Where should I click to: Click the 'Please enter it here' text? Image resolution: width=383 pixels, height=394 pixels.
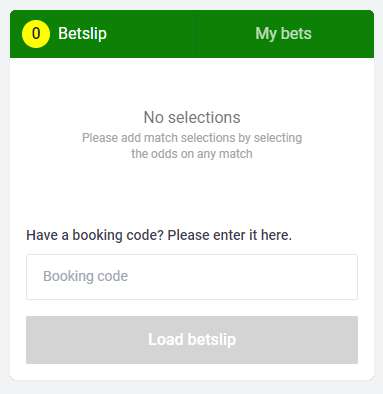[x=230, y=235]
